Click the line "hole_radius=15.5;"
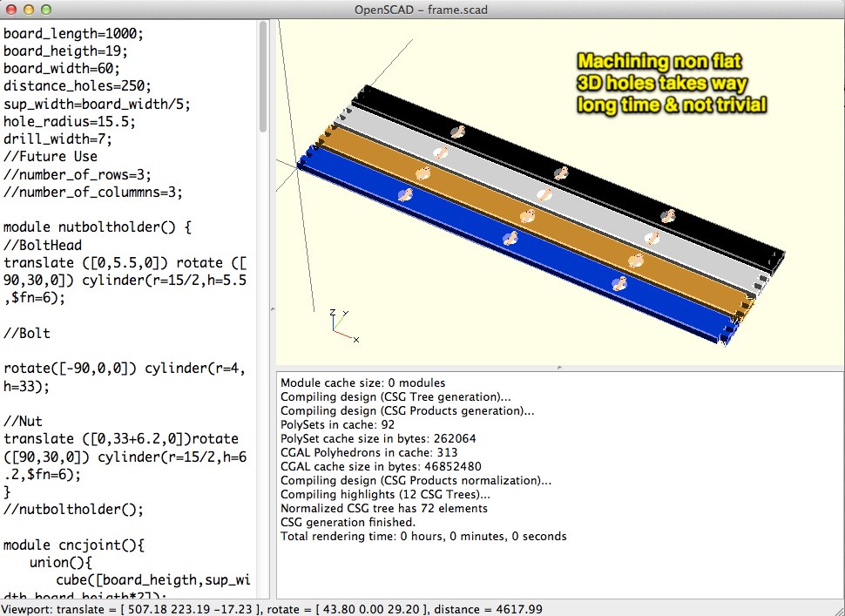 pos(70,121)
